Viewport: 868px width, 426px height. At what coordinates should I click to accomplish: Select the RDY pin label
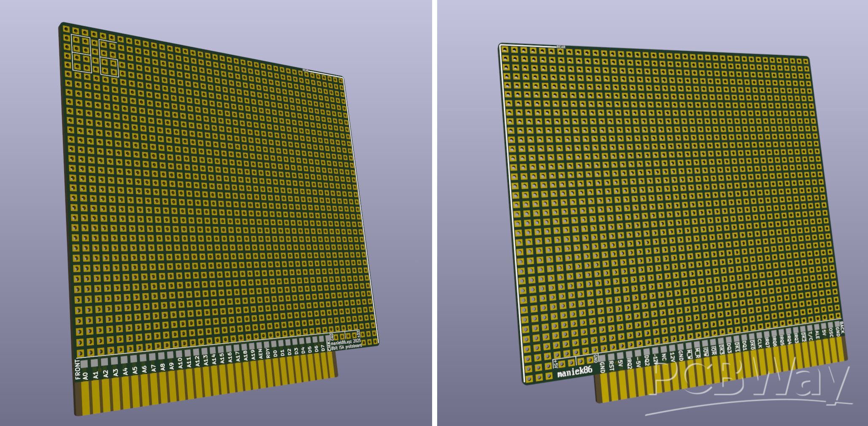pyautogui.click(x=268, y=353)
